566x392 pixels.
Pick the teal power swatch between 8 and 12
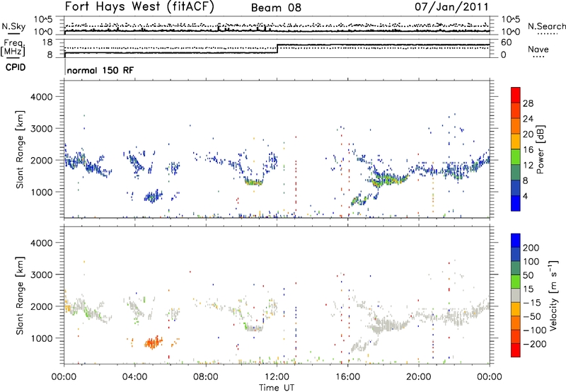[x=516, y=172]
